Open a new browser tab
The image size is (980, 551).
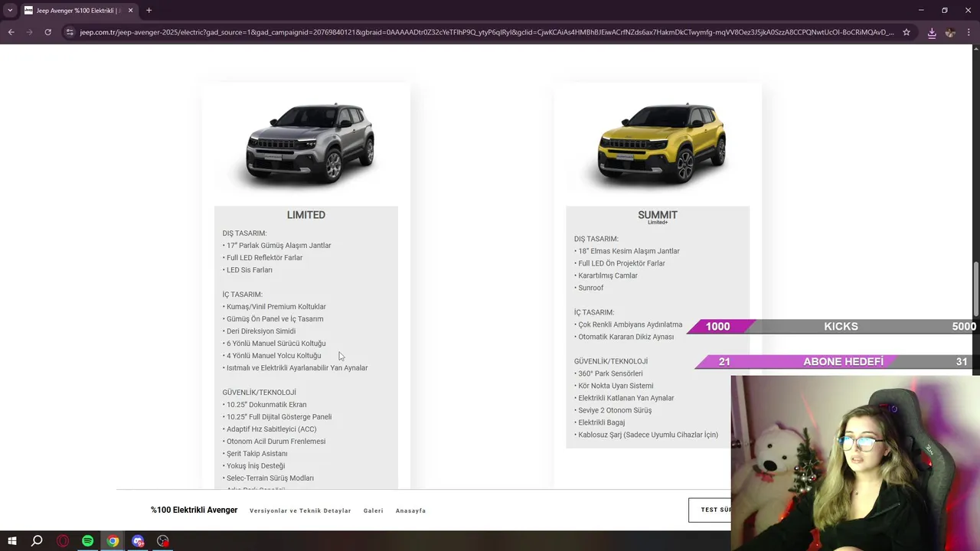point(149,11)
